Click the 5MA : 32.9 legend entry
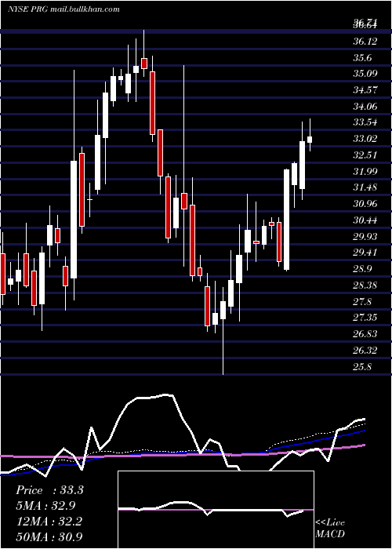392x549 pixels. point(45,506)
